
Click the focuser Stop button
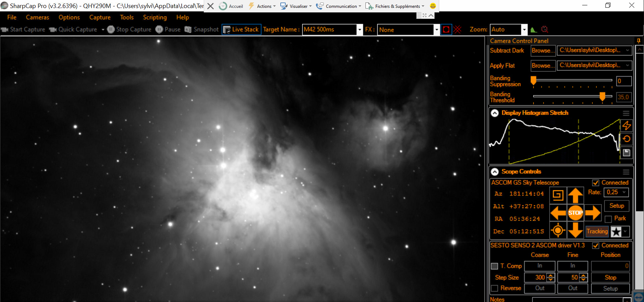click(x=610, y=277)
